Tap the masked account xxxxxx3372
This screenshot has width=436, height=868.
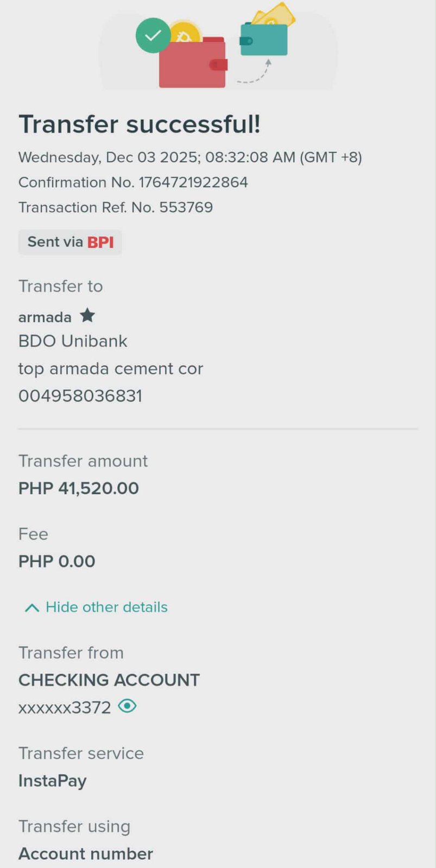click(65, 707)
